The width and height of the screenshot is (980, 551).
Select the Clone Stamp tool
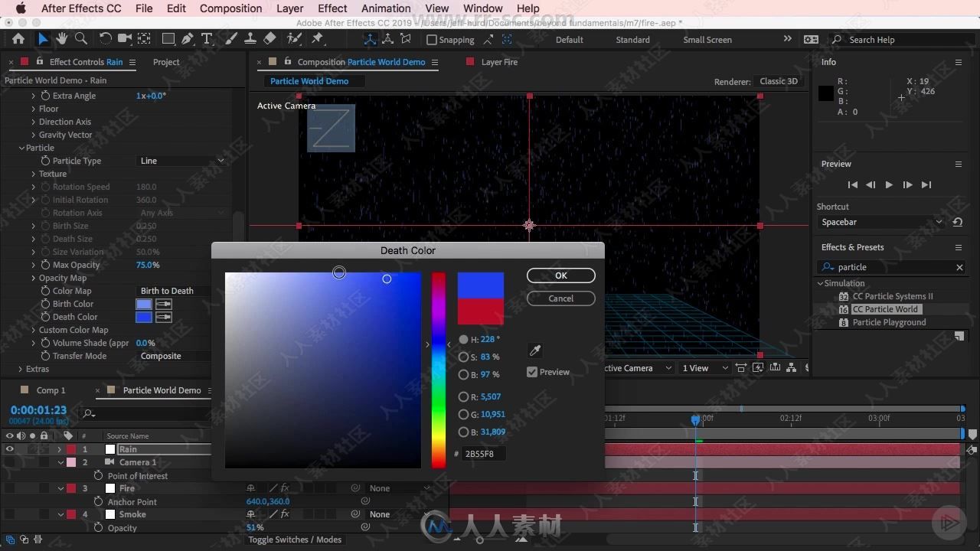(250, 39)
